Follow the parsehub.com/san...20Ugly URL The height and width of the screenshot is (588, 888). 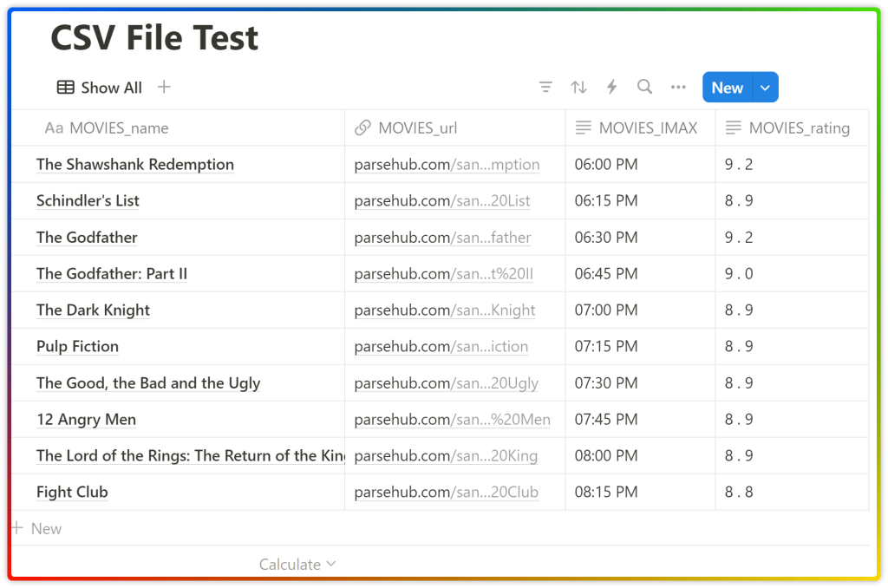(x=447, y=383)
